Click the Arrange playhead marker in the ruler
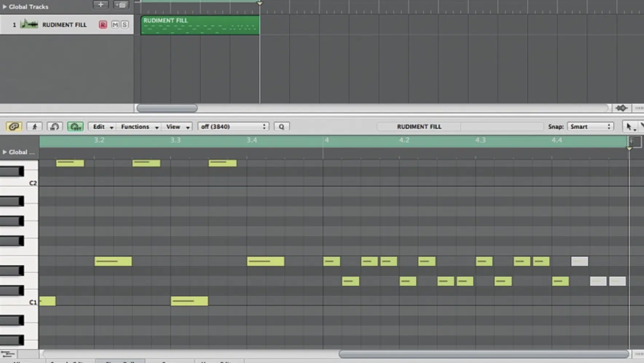This screenshot has height=363, width=644. click(260, 3)
